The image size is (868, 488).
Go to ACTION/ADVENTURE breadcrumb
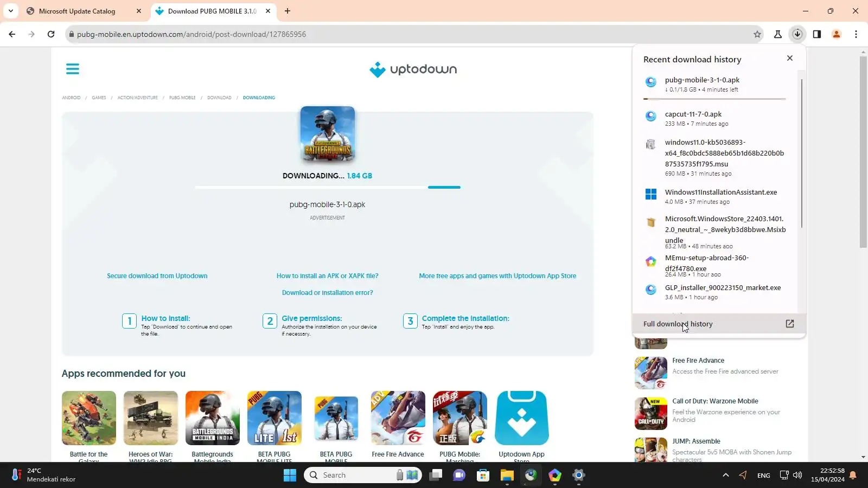[138, 98]
